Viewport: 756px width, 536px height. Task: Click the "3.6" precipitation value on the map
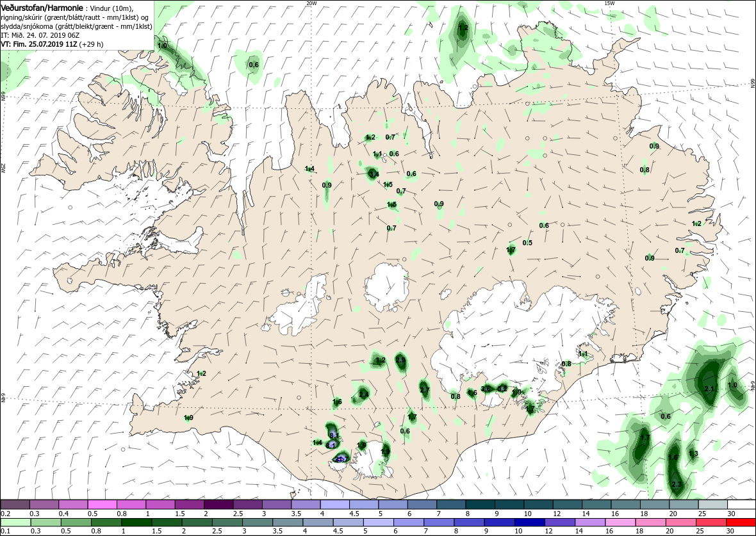(x=486, y=389)
